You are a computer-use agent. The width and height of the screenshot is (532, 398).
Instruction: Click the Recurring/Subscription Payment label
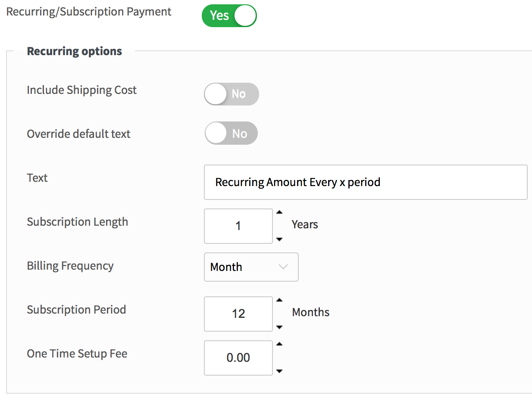click(89, 12)
